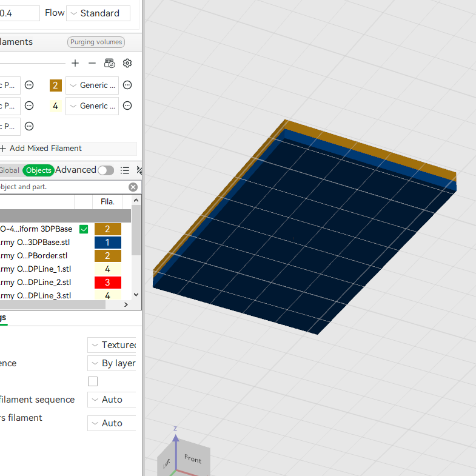Select the 3DPBase parent object row
The image size is (476, 476).
pos(36,229)
